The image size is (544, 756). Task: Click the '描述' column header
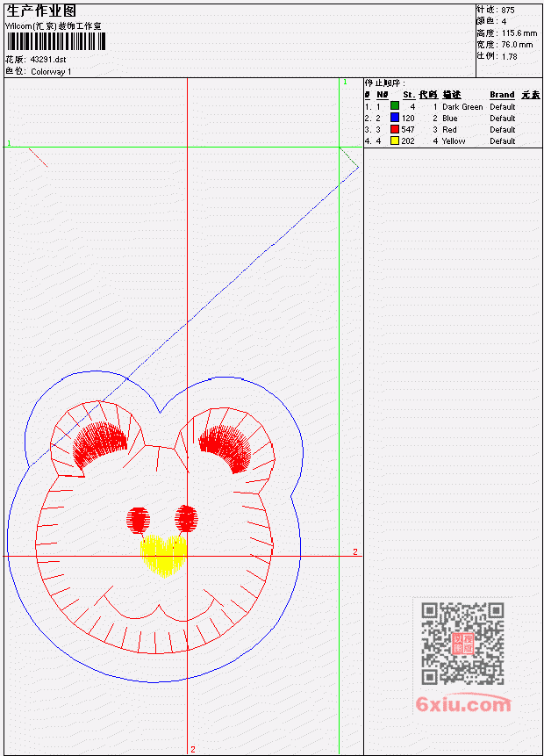pyautogui.click(x=452, y=95)
